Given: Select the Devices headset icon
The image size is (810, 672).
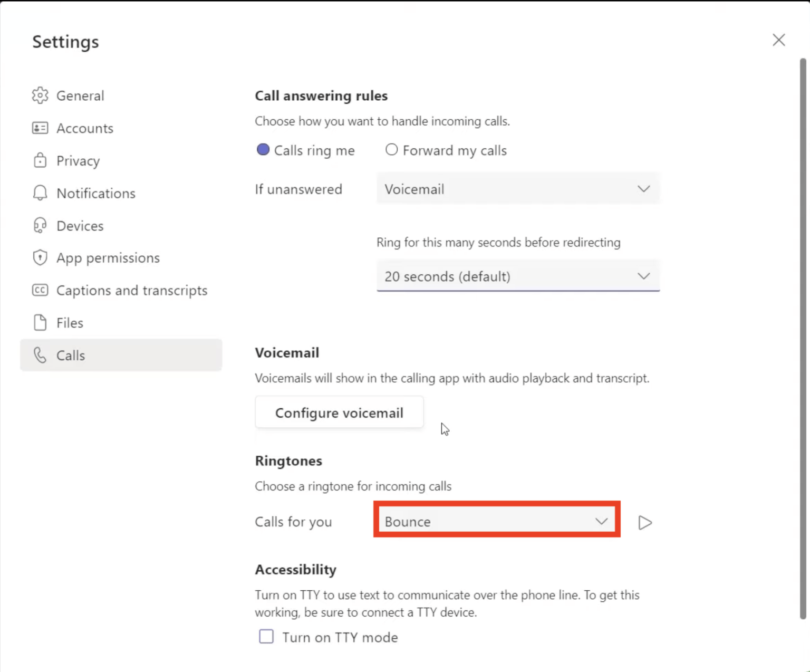Looking at the screenshot, I should [40, 225].
